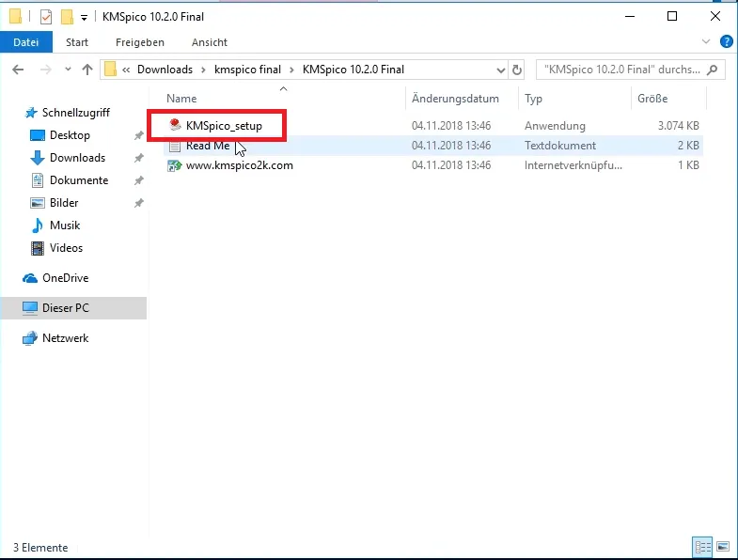Open Netzwerk in the navigation pane

[x=66, y=338]
